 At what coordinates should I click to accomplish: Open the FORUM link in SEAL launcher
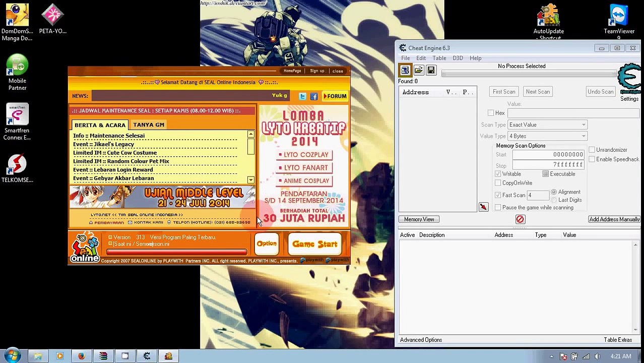click(x=335, y=96)
